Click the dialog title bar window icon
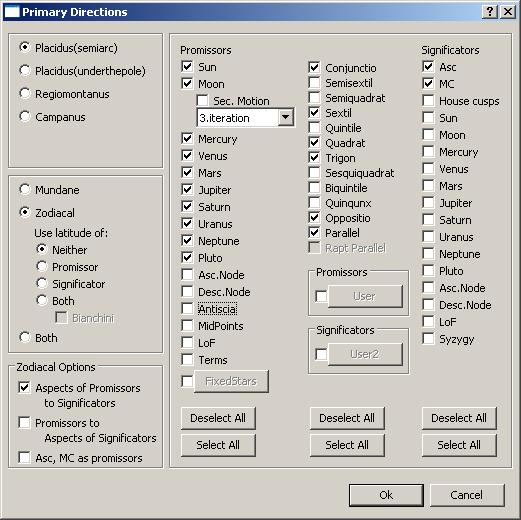This screenshot has height=520, width=521. click(12, 12)
